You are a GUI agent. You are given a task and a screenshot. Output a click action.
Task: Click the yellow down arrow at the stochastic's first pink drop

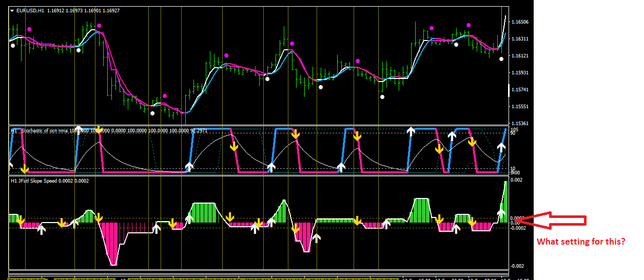click(x=24, y=169)
